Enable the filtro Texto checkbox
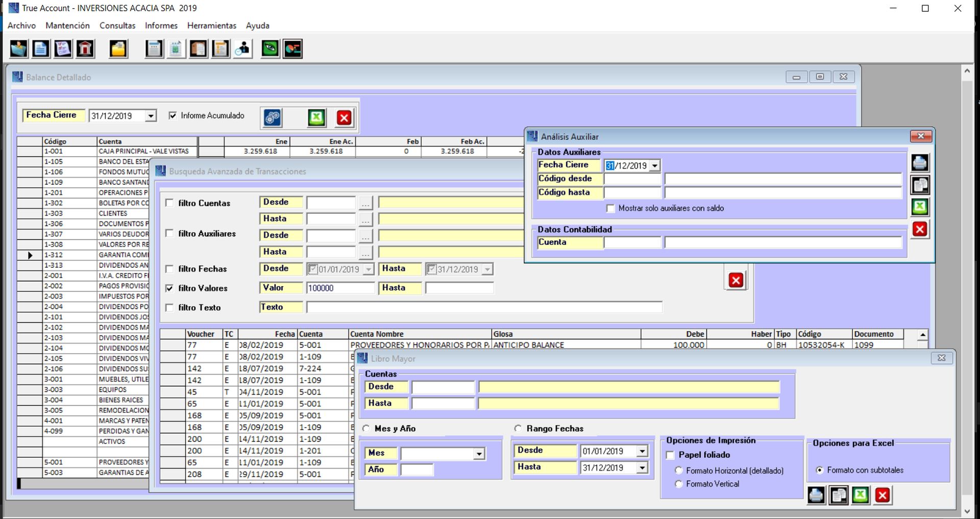The height and width of the screenshot is (519, 980). pos(169,308)
